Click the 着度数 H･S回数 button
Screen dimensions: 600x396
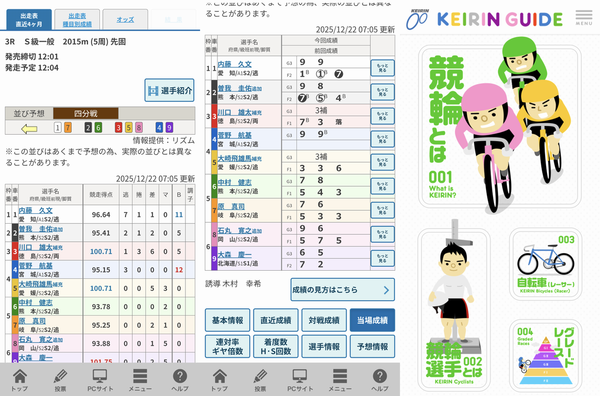(276, 346)
